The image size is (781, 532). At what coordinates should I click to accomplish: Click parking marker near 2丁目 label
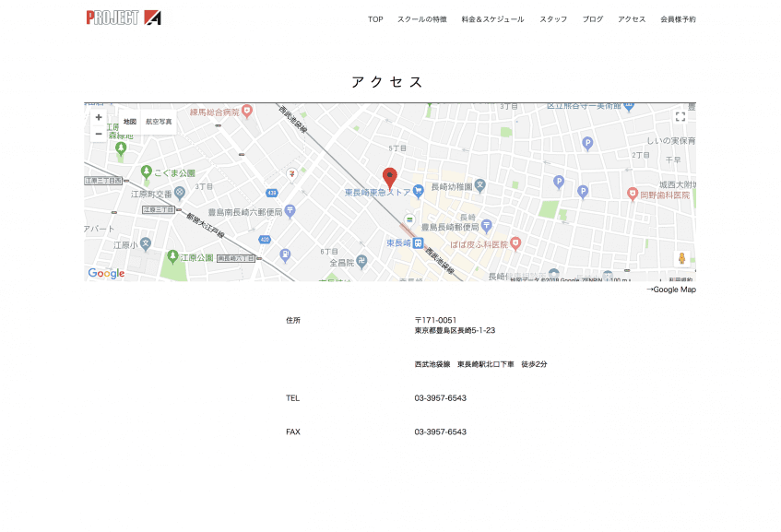pos(587,144)
